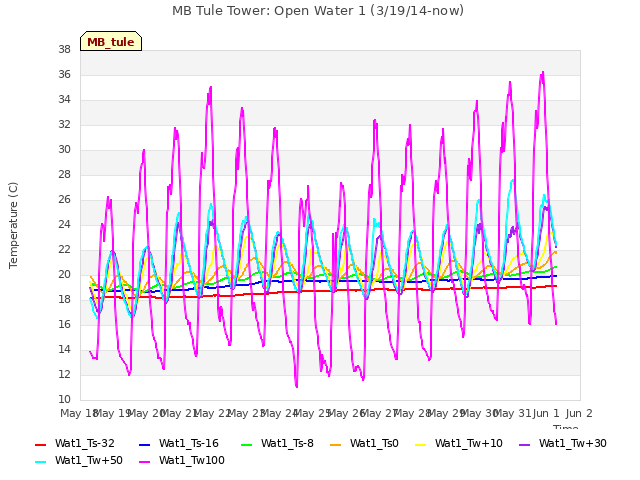Click the 36 y-axis tick label
The width and height of the screenshot is (640, 480).
coord(64,75)
